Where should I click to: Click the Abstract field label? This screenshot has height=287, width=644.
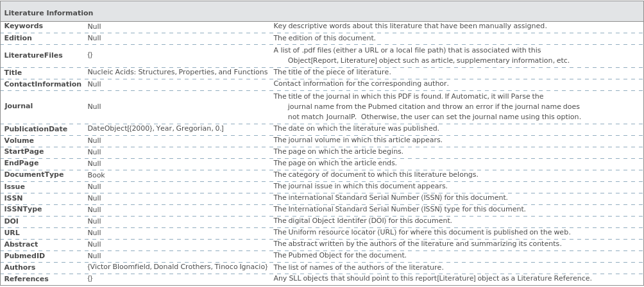point(21,244)
